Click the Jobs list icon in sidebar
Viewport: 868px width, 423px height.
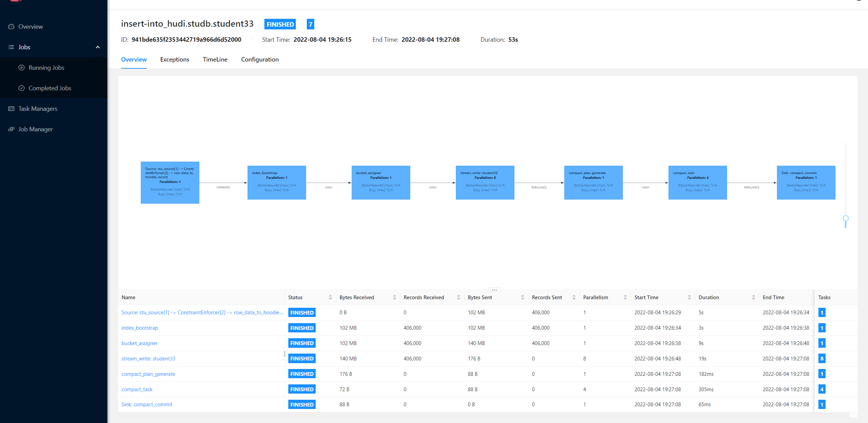point(11,47)
